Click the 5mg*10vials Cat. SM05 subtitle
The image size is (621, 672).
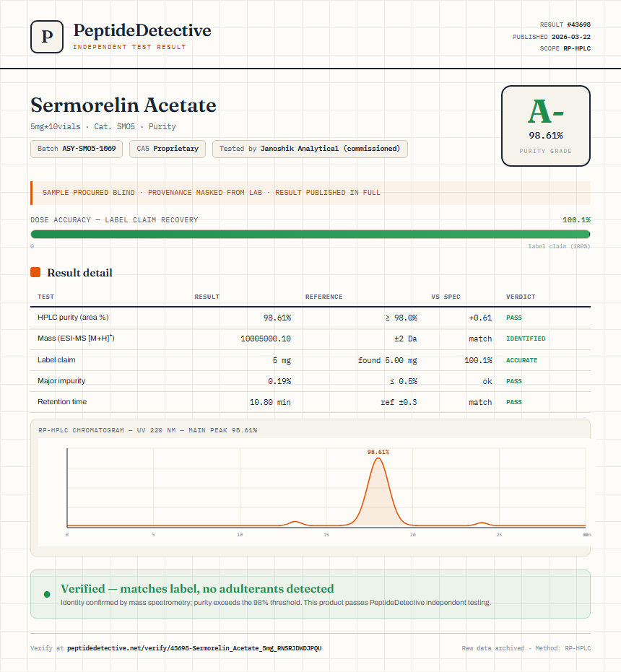click(x=103, y=126)
